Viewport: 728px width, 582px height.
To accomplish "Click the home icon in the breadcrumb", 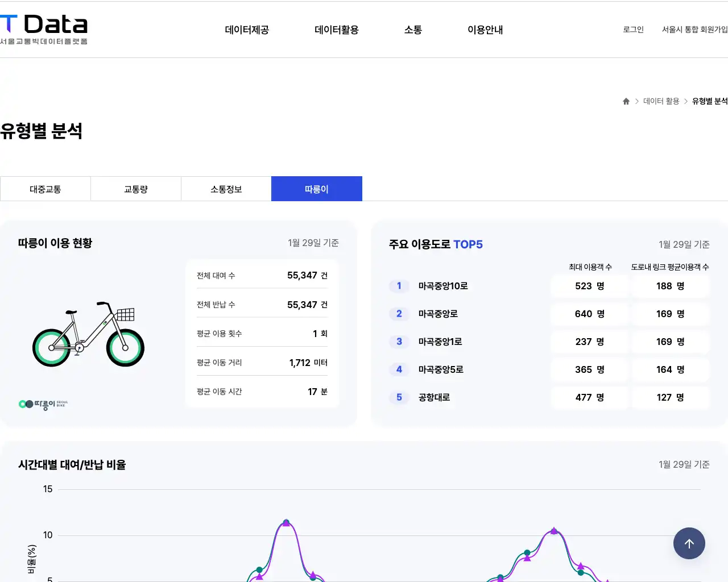I will pos(626,101).
